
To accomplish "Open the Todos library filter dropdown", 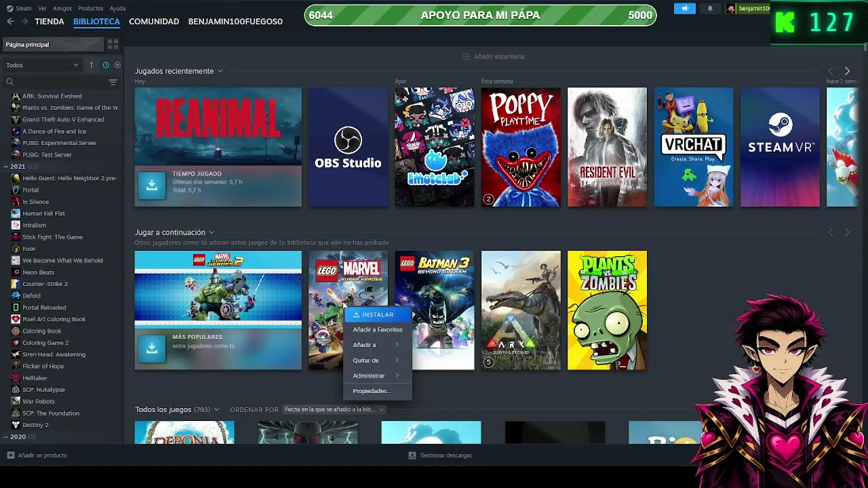I will point(42,65).
